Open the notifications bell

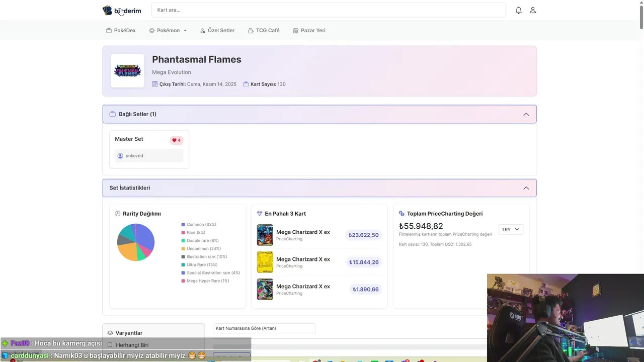(518, 10)
